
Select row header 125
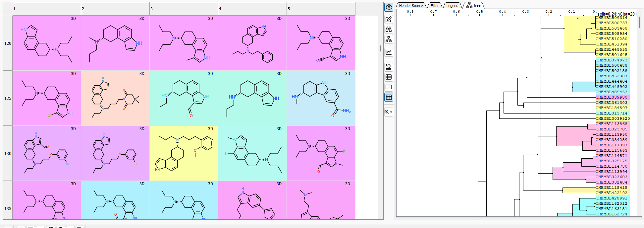point(8,98)
